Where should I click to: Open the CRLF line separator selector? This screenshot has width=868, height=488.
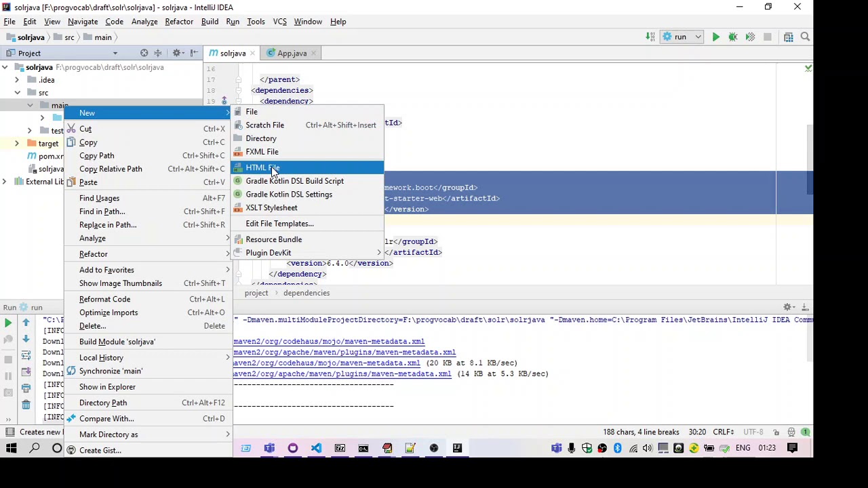723,432
